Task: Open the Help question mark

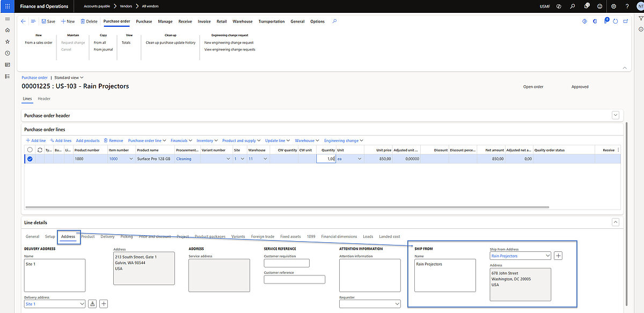Action: pos(627,6)
